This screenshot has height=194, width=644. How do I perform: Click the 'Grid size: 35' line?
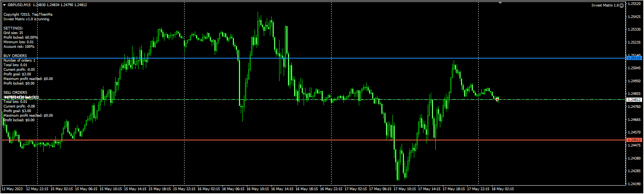(x=13, y=33)
